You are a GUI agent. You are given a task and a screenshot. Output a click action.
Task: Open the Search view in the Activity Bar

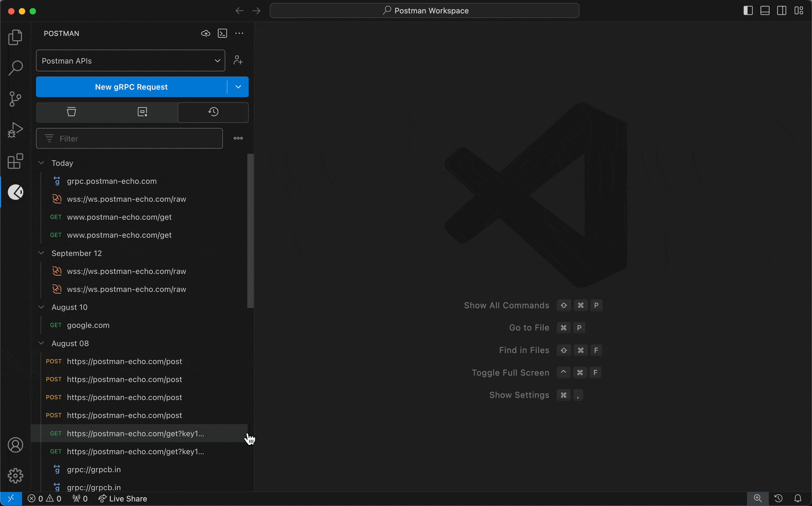[x=16, y=68]
